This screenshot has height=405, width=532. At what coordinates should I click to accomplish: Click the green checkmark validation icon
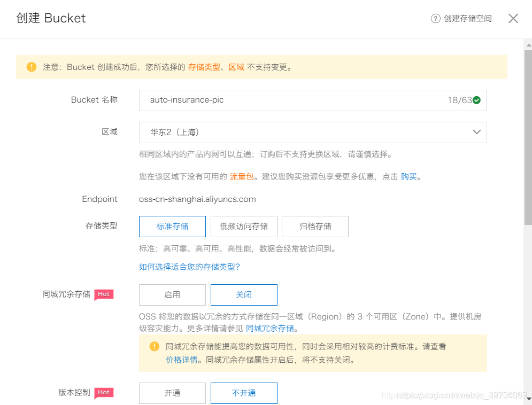coord(477,100)
